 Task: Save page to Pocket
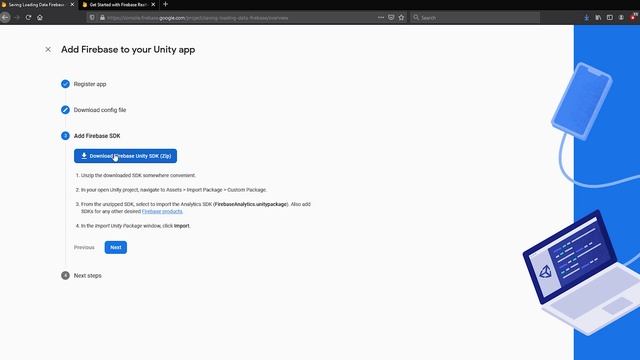391,18
